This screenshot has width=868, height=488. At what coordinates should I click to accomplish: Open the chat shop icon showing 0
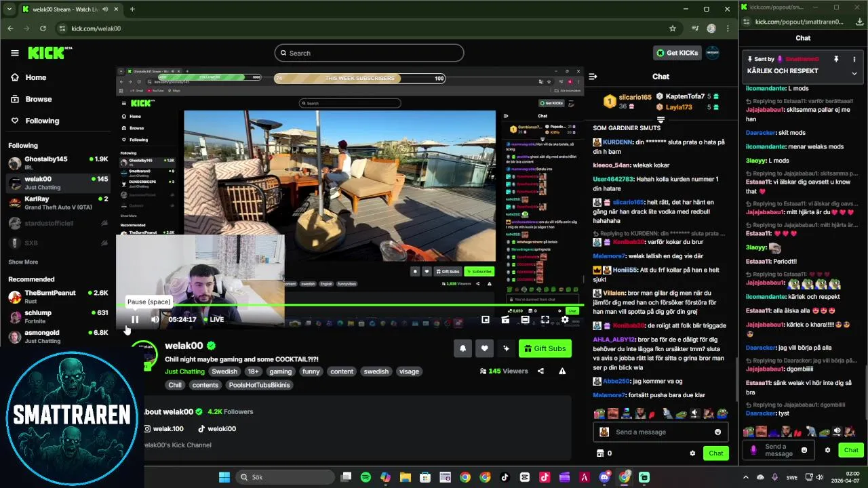coord(604,453)
